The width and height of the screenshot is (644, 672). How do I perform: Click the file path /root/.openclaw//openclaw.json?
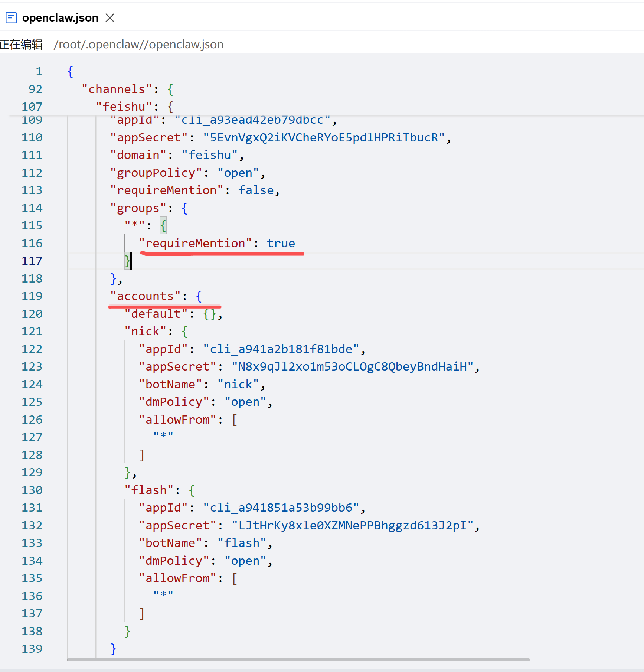click(138, 45)
